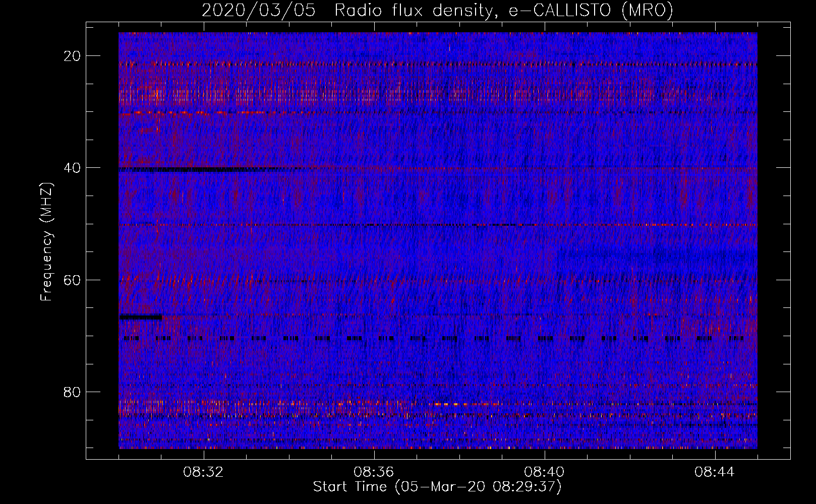Viewport: 816px width, 504px height.
Task: Click the 40 frequency tick label
Action: pos(72,168)
